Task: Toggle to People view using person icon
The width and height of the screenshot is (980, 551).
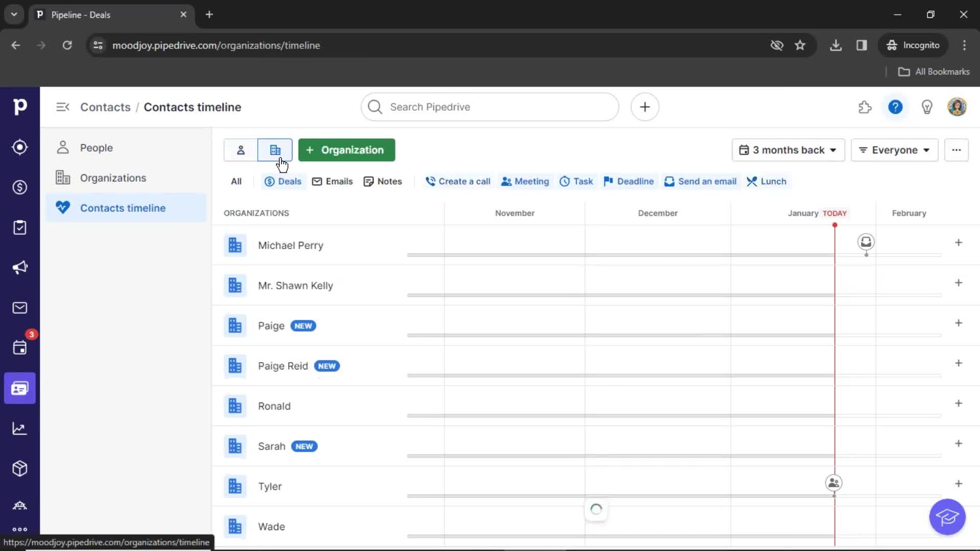Action: coord(240,149)
